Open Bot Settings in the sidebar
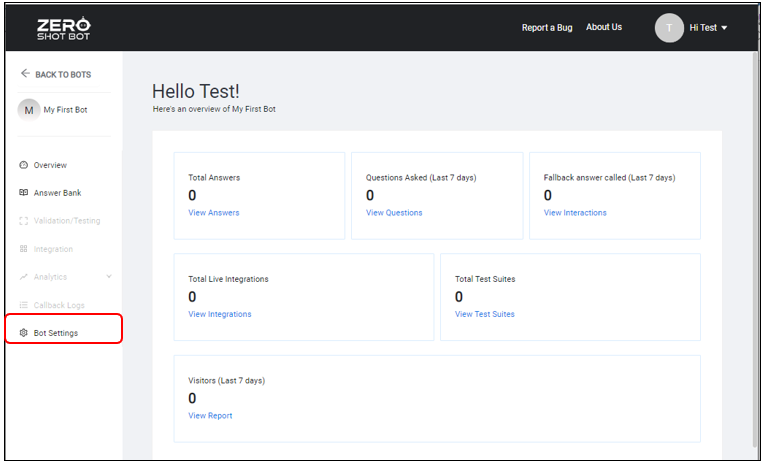 (56, 333)
